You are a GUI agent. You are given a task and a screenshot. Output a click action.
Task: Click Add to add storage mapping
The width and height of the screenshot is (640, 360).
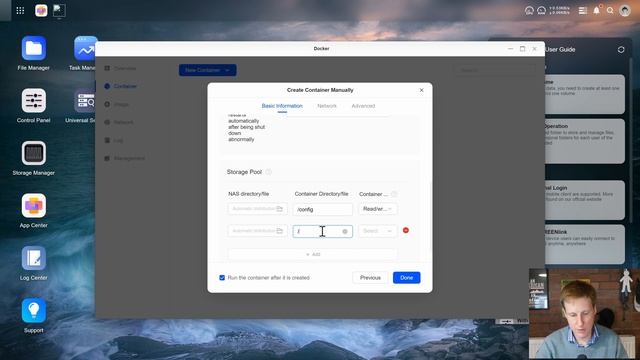(313, 254)
